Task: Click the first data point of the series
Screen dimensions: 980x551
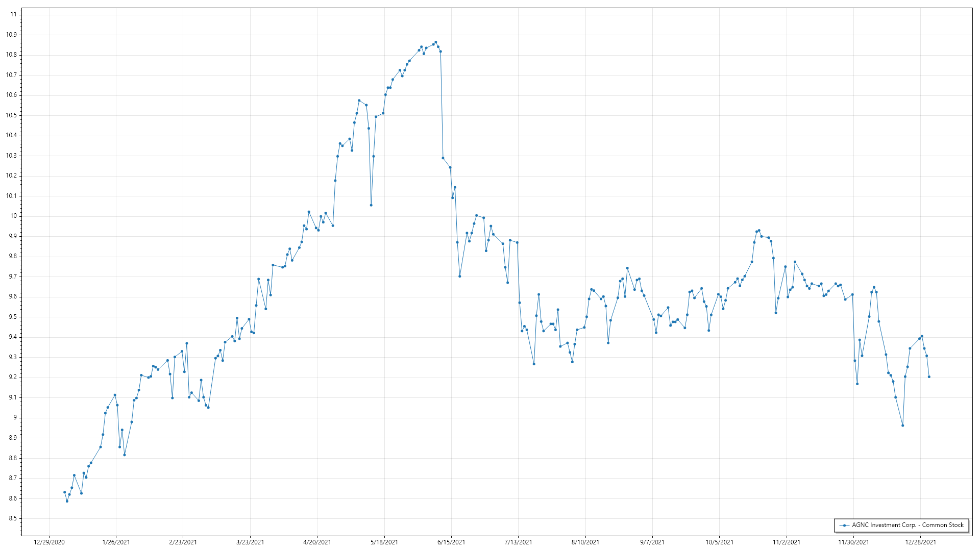Action: pos(64,492)
